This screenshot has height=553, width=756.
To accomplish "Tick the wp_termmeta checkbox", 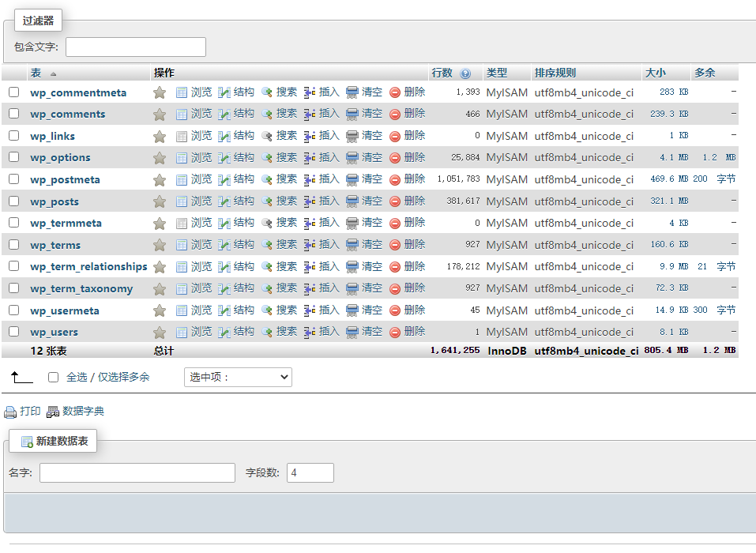I will click(x=14, y=223).
